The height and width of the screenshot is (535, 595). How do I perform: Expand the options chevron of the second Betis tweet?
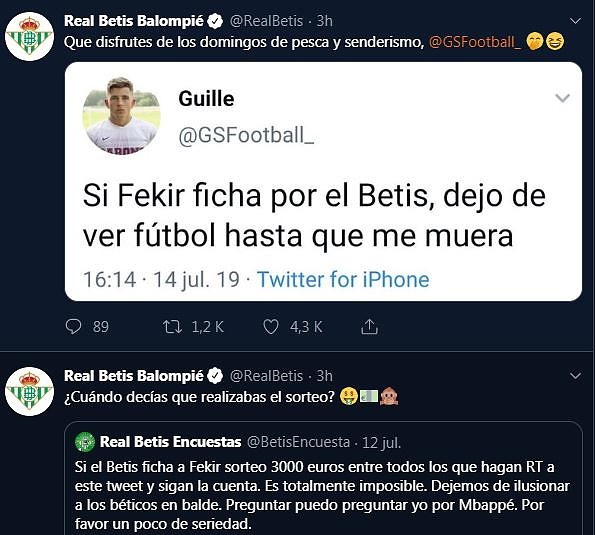coord(576,376)
